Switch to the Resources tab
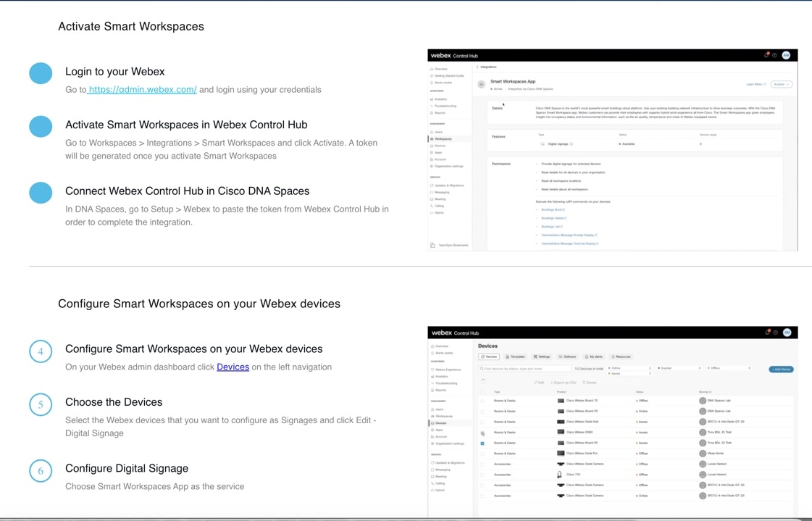812x521 pixels. [x=621, y=357]
